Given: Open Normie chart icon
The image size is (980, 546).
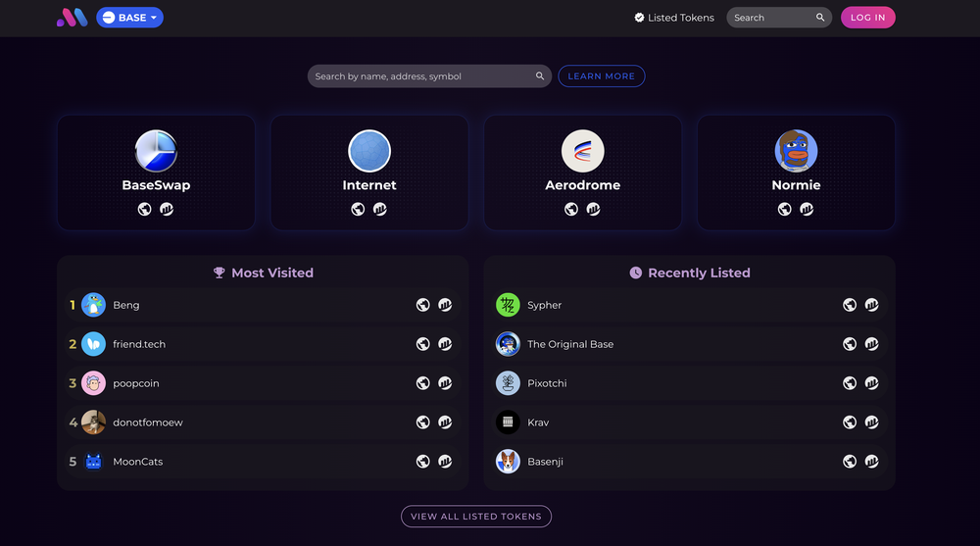Looking at the screenshot, I should [807, 209].
